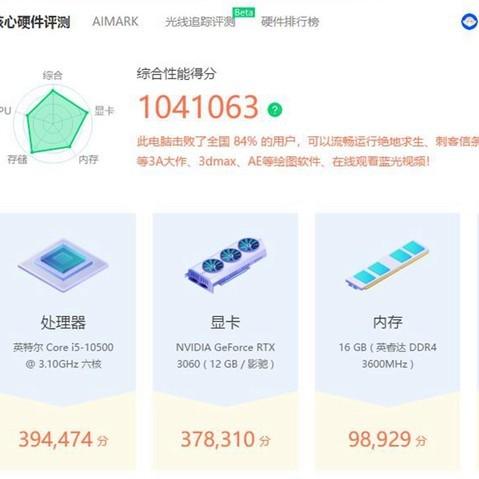Click the blue cloud icon at top right
This screenshot has width=479, height=479.
[469, 22]
